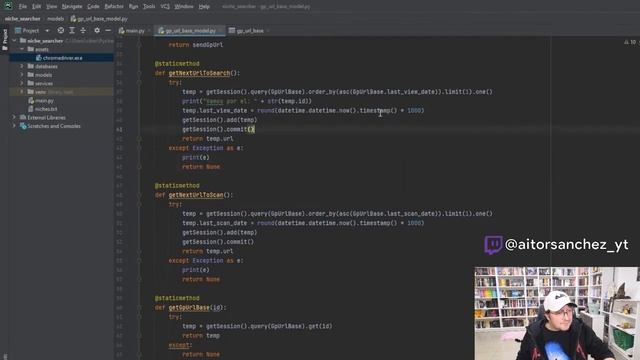Select the venv folder
640x360 pixels.
[x=40, y=92]
